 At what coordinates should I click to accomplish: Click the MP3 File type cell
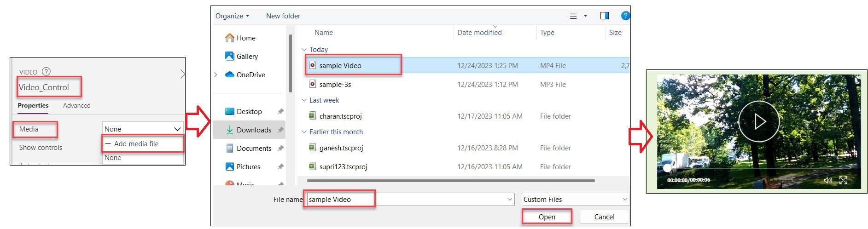tap(553, 84)
